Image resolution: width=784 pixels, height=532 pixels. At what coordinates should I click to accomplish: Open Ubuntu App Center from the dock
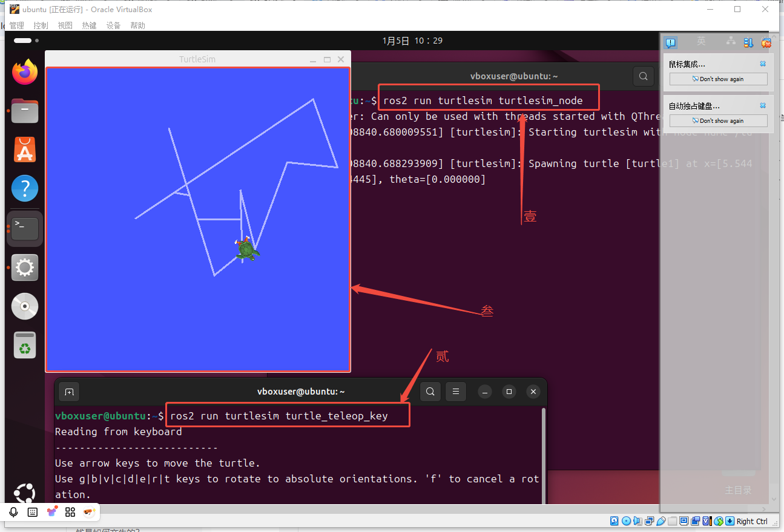tap(25, 149)
